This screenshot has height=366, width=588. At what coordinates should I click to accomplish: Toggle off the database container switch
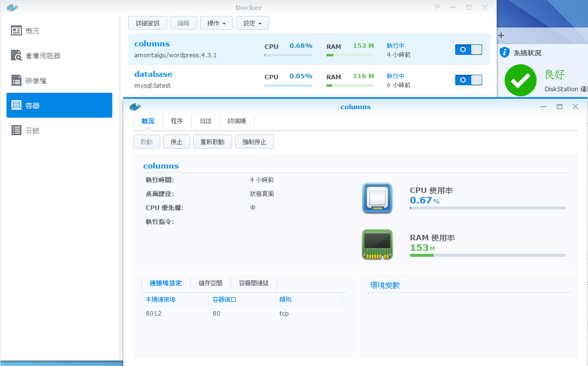point(468,80)
